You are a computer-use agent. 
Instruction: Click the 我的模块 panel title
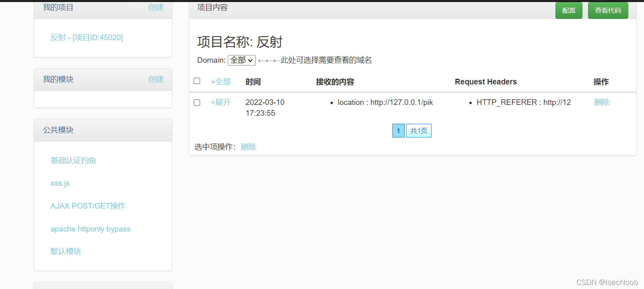[x=58, y=79]
